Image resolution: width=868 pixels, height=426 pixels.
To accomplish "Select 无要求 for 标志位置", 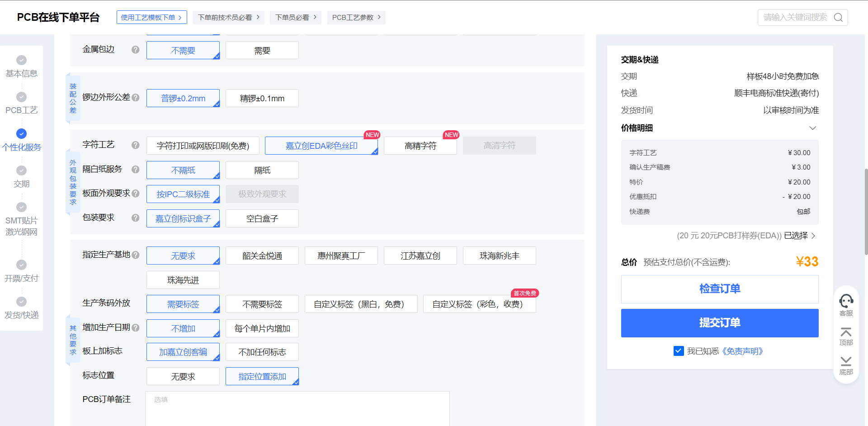I will tap(183, 376).
